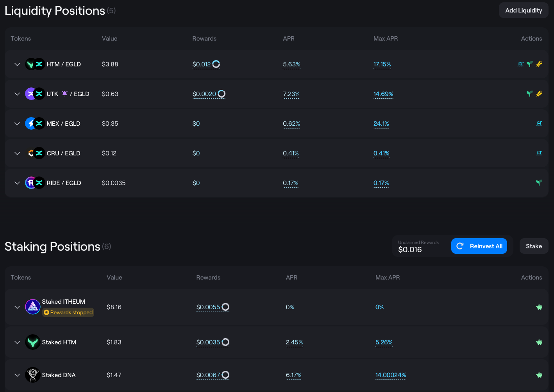Click the piggy bank icon for Staked ITHEUM
Screen dimensions: 554x392
pos(539,307)
